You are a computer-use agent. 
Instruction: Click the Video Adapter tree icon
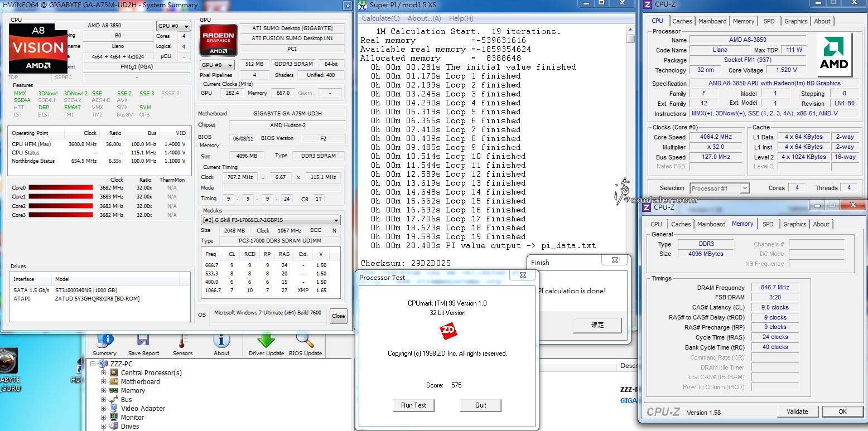point(114,408)
